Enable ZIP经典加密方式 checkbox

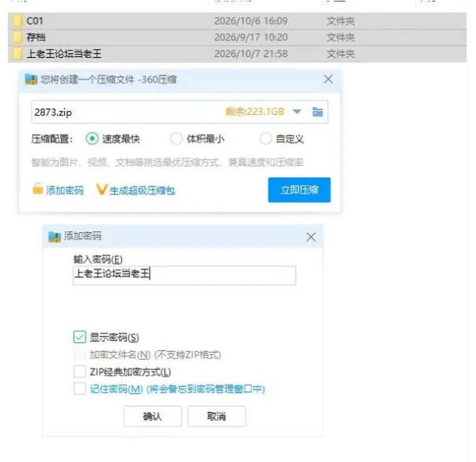[79, 372]
